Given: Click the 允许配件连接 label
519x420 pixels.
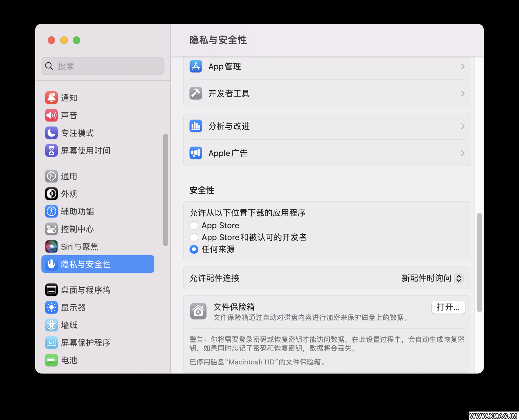Looking at the screenshot, I should (x=214, y=278).
